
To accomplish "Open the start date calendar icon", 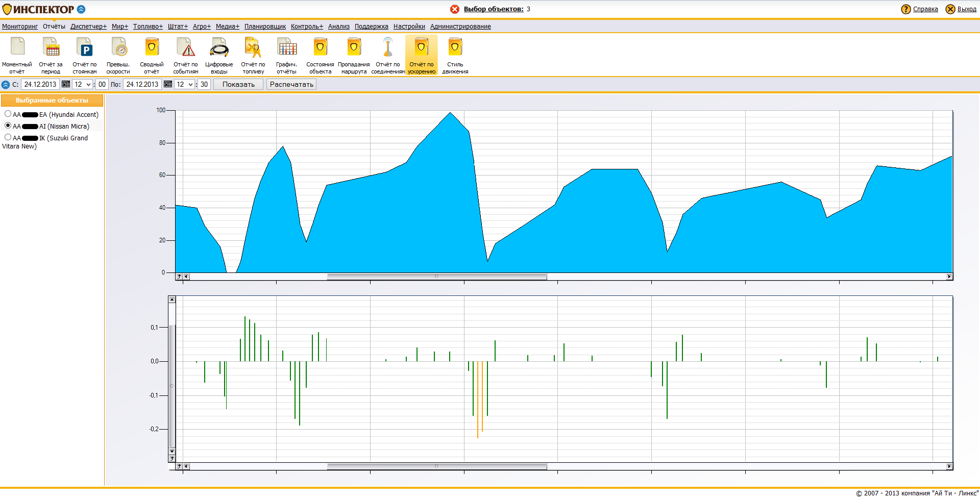I will point(66,84).
